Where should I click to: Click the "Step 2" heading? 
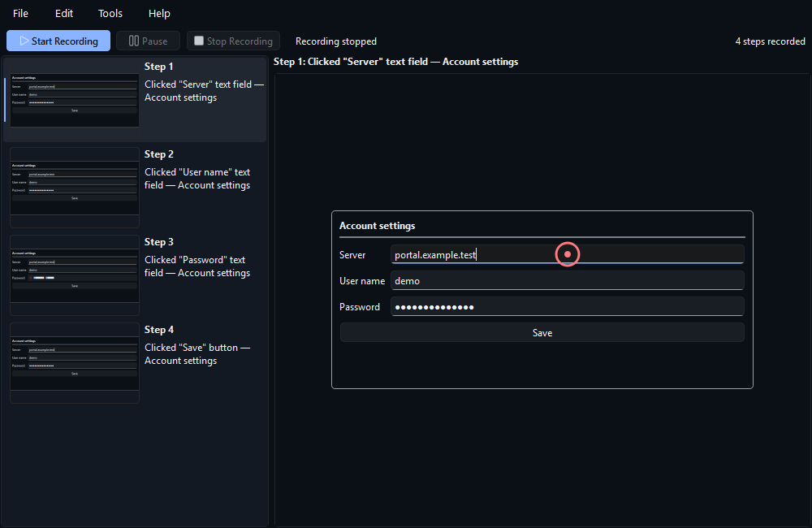158,154
